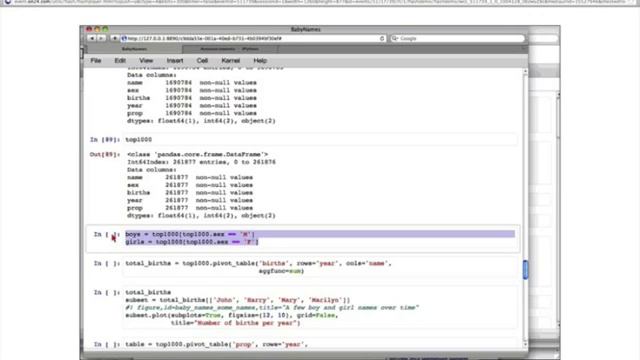Screen dimensions: 640x360
Task: Click the scrollbar up arrow of notebook
Action: click(x=525, y=72)
